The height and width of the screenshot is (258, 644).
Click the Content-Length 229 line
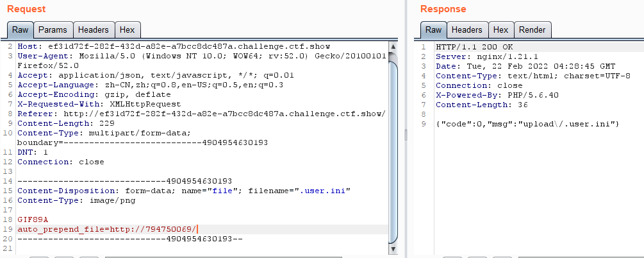coord(66,123)
